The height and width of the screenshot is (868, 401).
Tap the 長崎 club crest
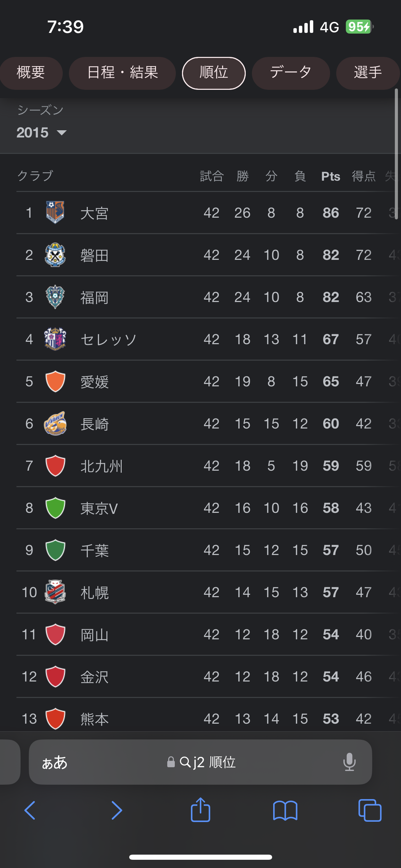(x=55, y=423)
